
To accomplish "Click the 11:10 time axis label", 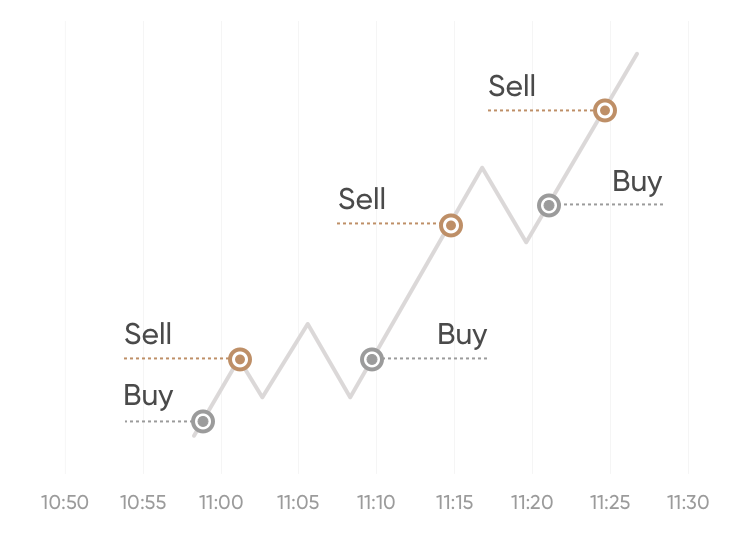I will coord(376,502).
